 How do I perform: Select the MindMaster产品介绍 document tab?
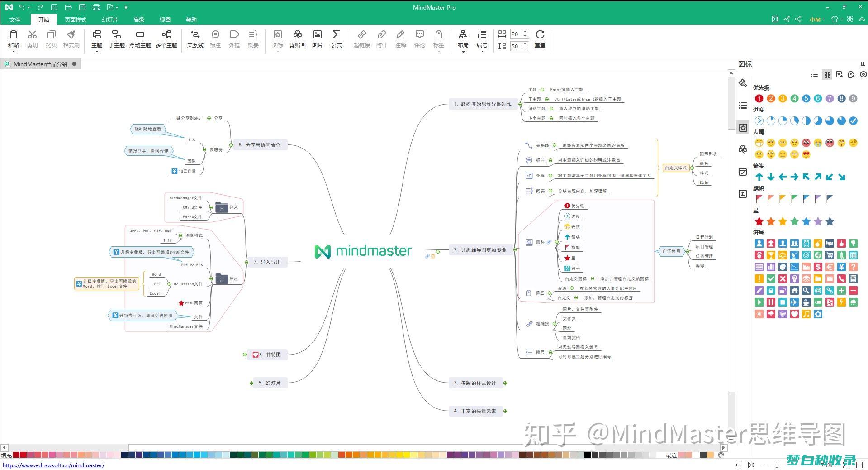pyautogui.click(x=40, y=64)
